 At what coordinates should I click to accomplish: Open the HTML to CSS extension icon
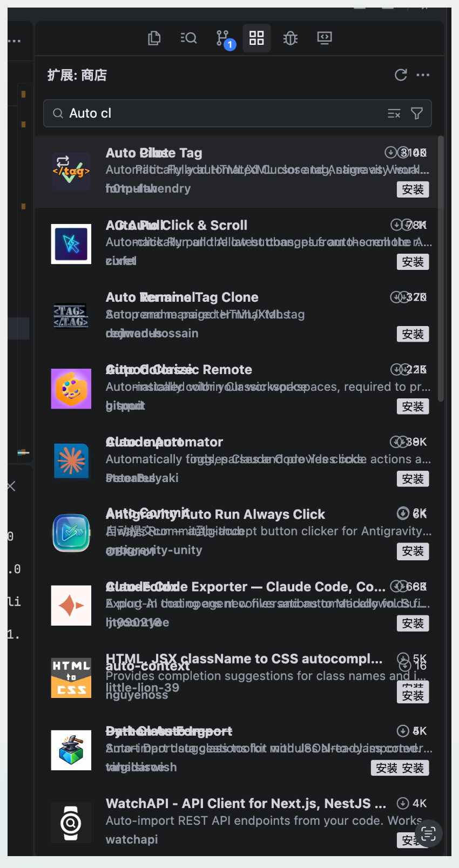(x=71, y=678)
